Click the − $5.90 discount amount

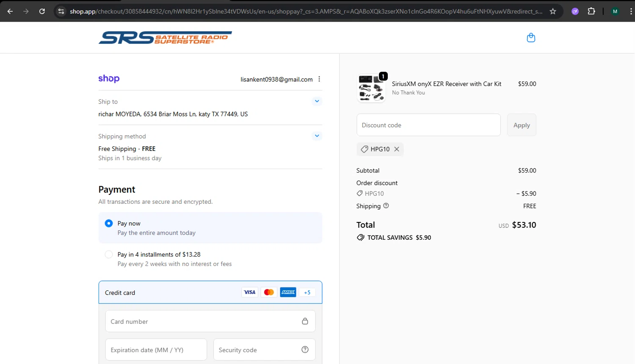pyautogui.click(x=526, y=194)
